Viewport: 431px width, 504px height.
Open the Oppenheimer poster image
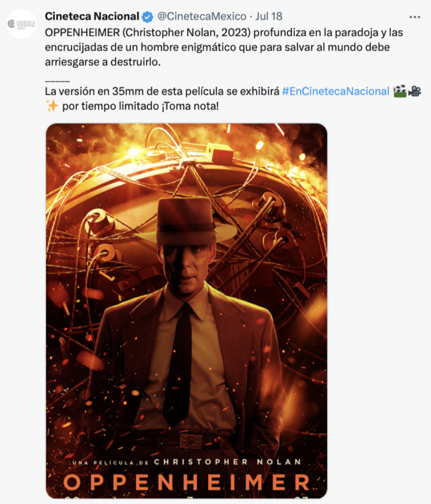(187, 311)
